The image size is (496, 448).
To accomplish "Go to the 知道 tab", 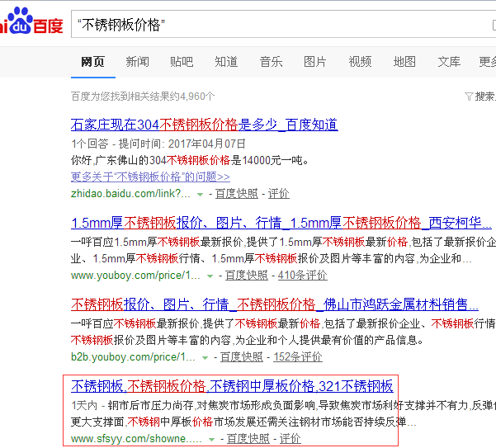I will click(226, 62).
